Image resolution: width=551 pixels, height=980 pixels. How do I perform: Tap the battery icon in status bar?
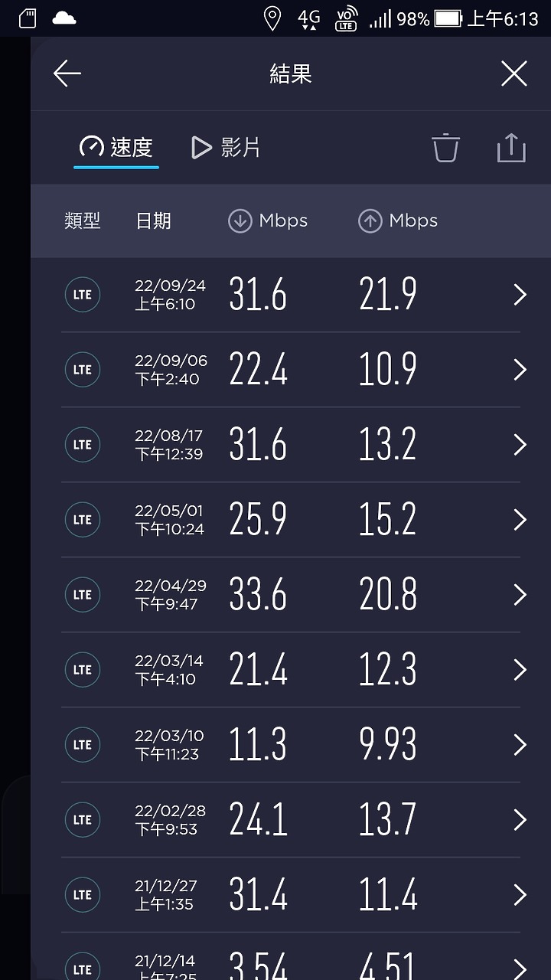[x=448, y=18]
